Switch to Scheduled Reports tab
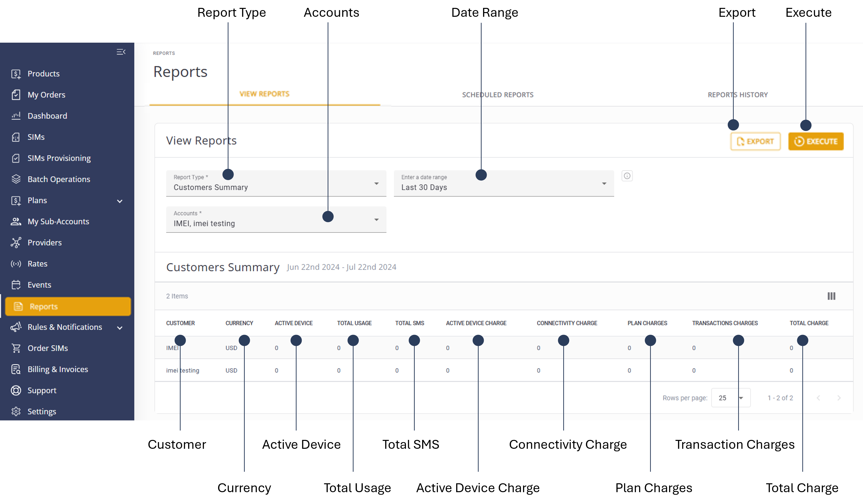Viewport: 863px width, 504px height. [497, 95]
